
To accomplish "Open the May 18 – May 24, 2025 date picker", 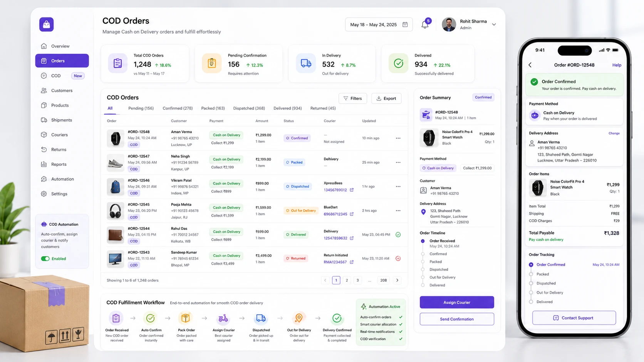I will tap(379, 25).
